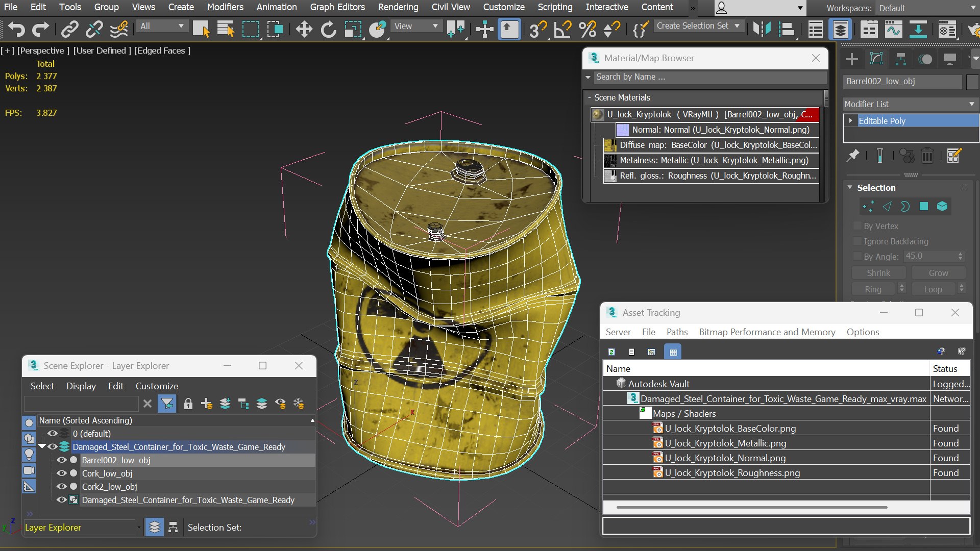Click the Search by Name field
The width and height of the screenshot is (980, 551).
point(710,77)
